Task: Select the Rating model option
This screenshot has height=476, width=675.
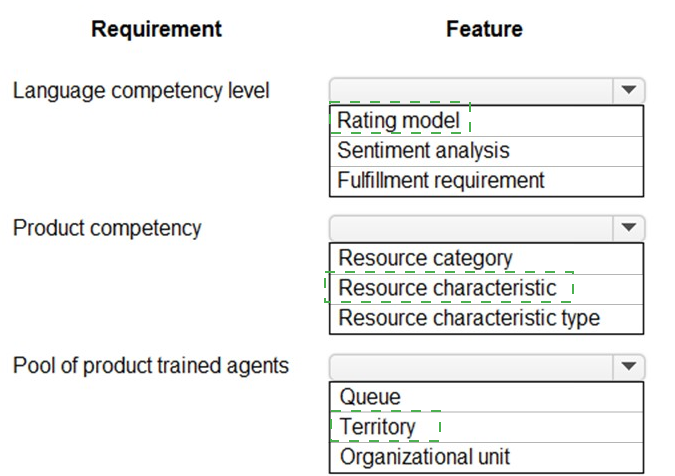Action: point(486,121)
